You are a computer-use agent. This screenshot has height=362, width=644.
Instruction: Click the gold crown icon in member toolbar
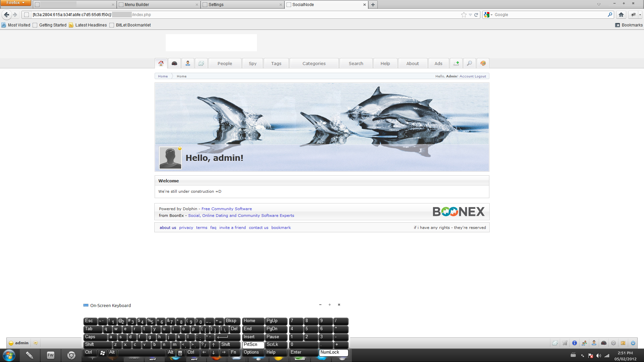point(623,343)
